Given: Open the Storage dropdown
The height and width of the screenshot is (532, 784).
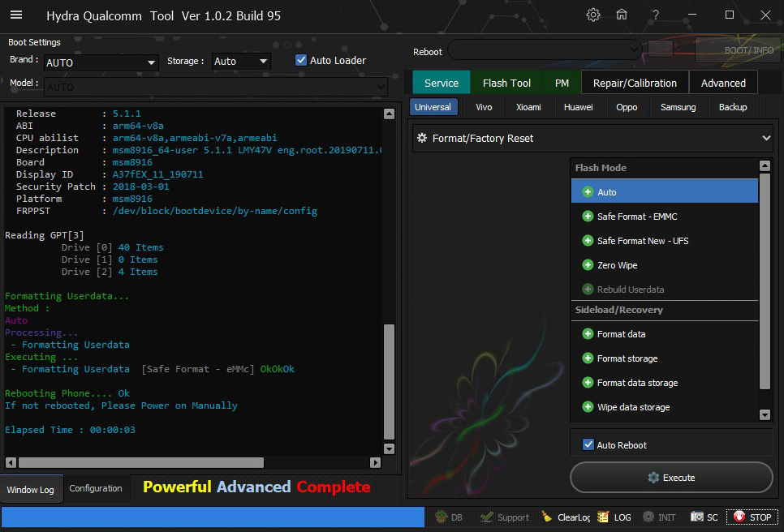Looking at the screenshot, I should (241, 61).
